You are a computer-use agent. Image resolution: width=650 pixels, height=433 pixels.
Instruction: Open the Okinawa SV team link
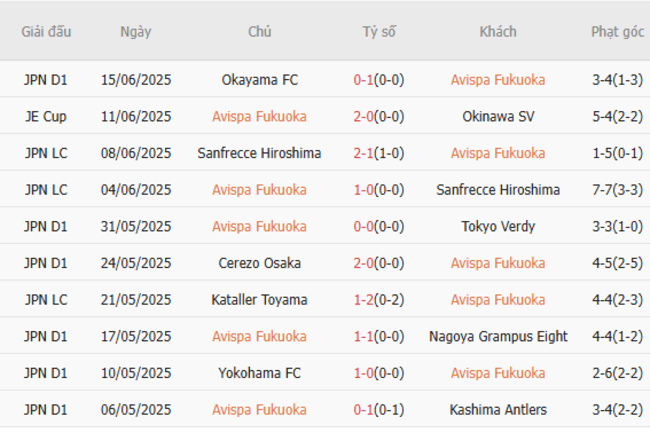(x=498, y=117)
